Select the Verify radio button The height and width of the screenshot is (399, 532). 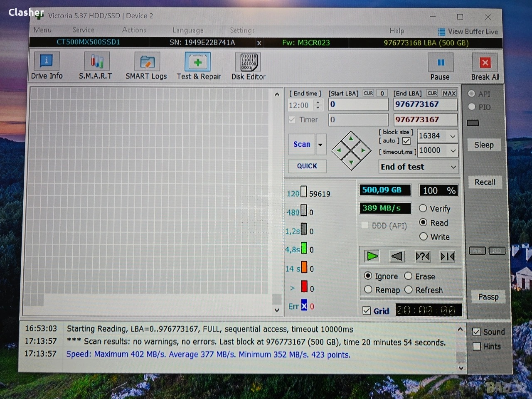coord(423,208)
